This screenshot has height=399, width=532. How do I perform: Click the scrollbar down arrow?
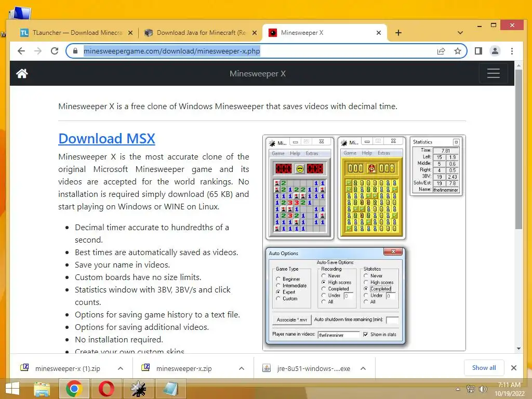click(518, 349)
